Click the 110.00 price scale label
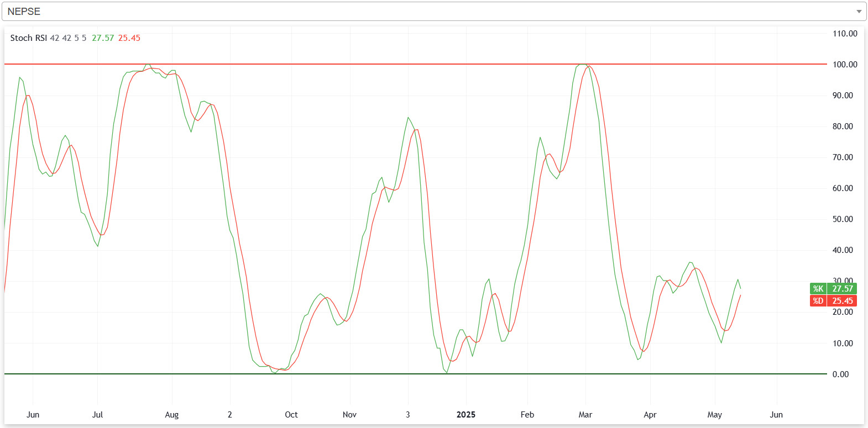This screenshot has width=868, height=428. point(845,34)
